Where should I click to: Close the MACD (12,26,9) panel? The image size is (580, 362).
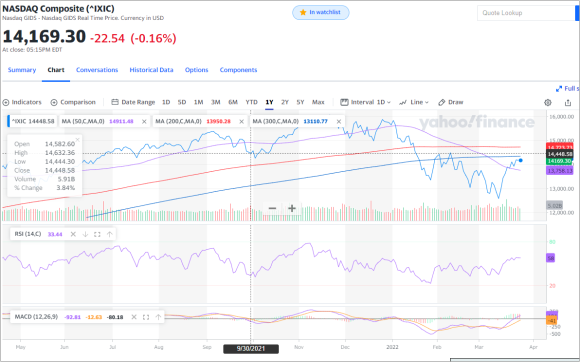pos(134,317)
